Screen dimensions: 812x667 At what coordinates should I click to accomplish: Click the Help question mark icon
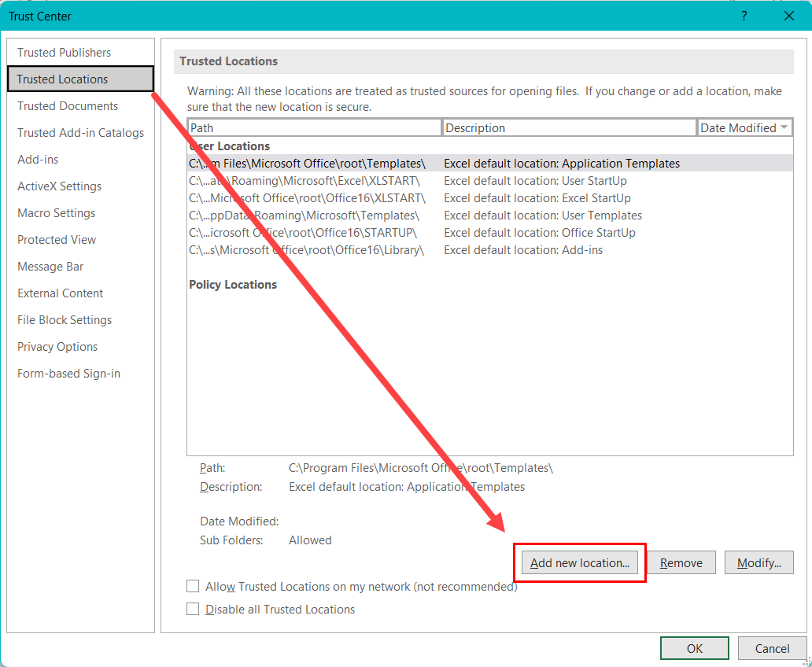coord(744,16)
